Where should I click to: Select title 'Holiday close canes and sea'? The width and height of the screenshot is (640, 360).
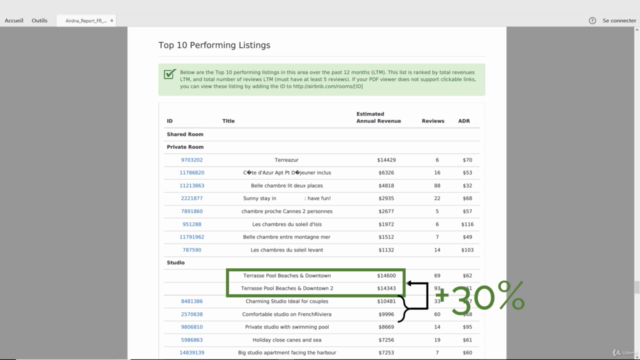tap(287, 340)
